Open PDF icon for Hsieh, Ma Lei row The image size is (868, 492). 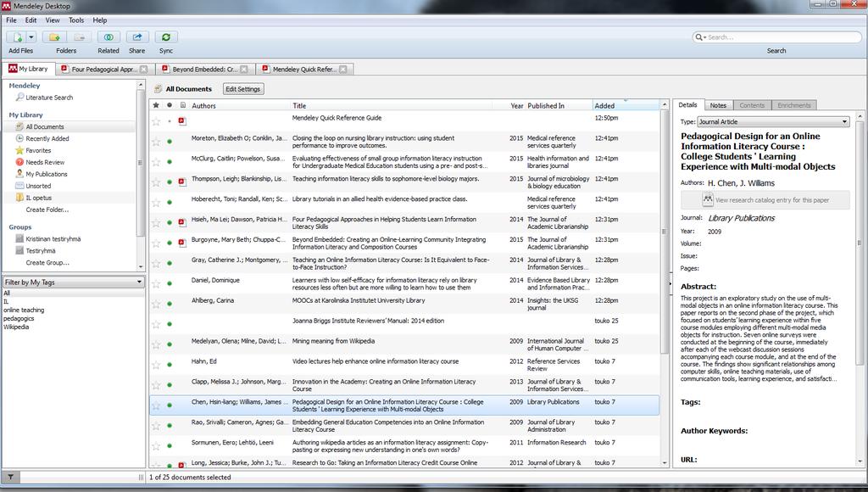182,223
